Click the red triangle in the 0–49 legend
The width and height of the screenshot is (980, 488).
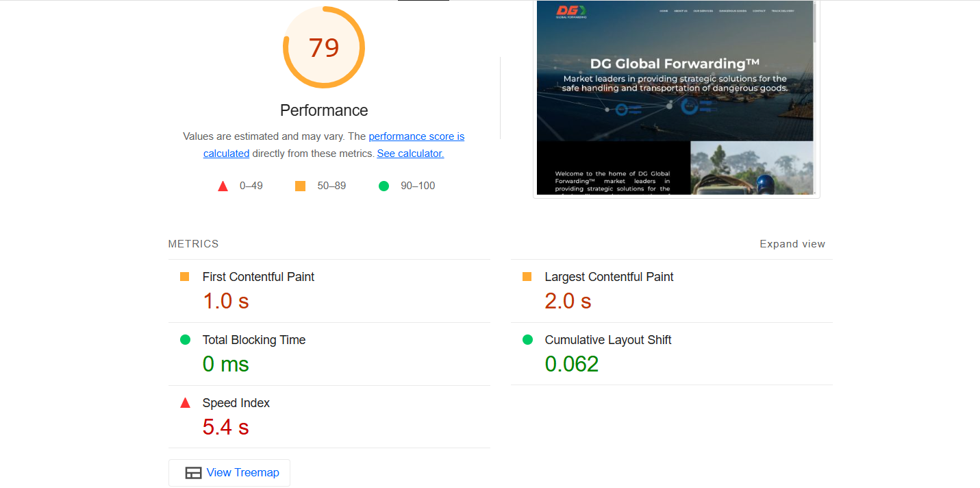click(223, 185)
